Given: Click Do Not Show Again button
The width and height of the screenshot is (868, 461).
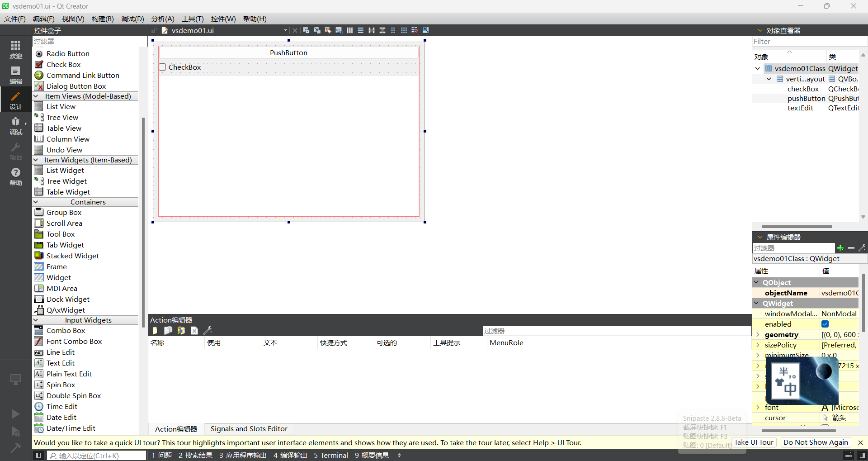Looking at the screenshot, I should (816, 442).
